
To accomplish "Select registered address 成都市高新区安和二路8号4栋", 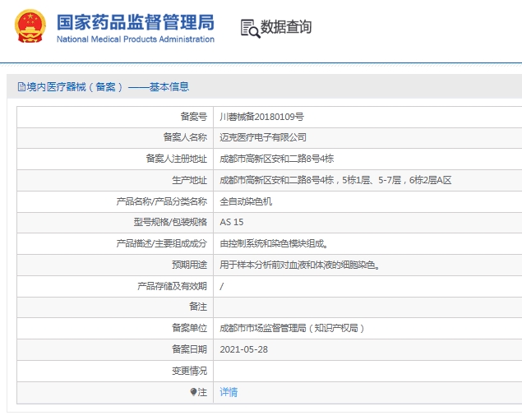I will (277, 159).
